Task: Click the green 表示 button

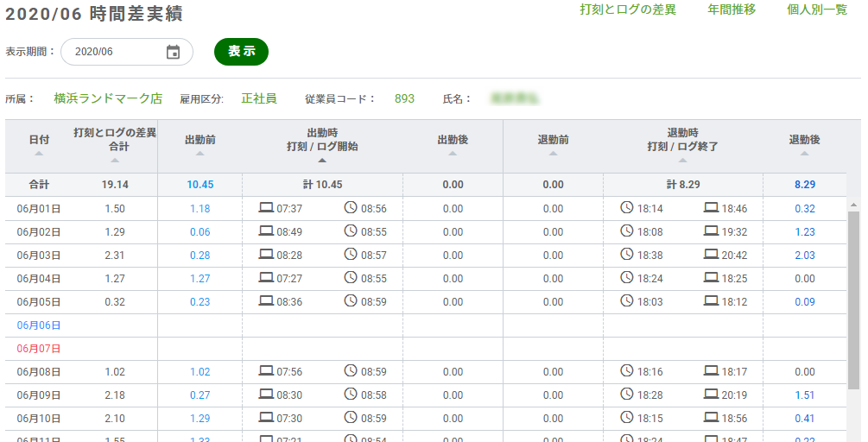Action: click(241, 52)
